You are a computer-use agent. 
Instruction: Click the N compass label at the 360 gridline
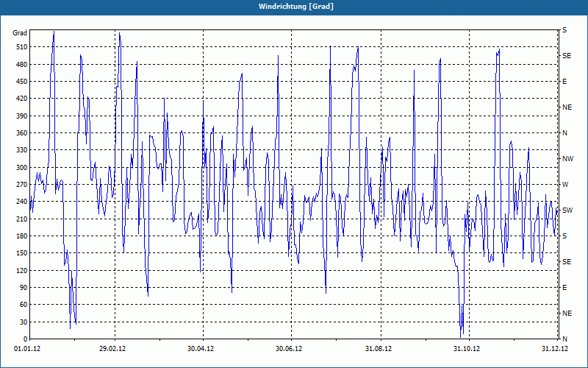tap(565, 133)
